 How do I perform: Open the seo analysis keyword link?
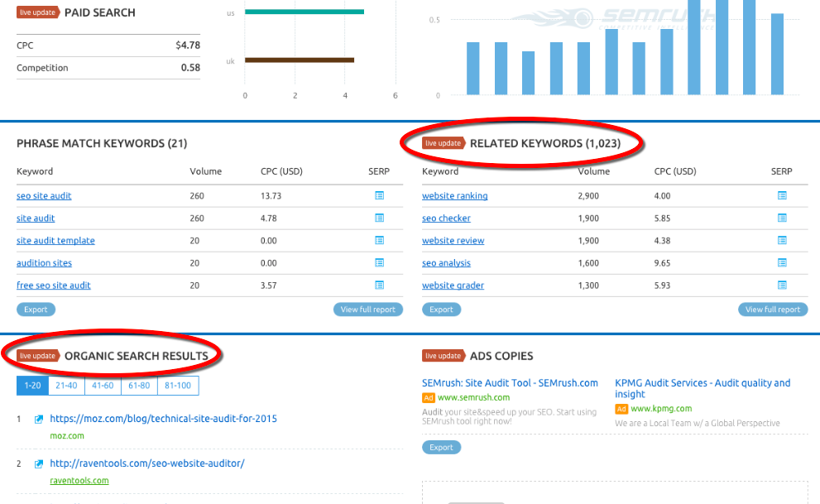446,263
